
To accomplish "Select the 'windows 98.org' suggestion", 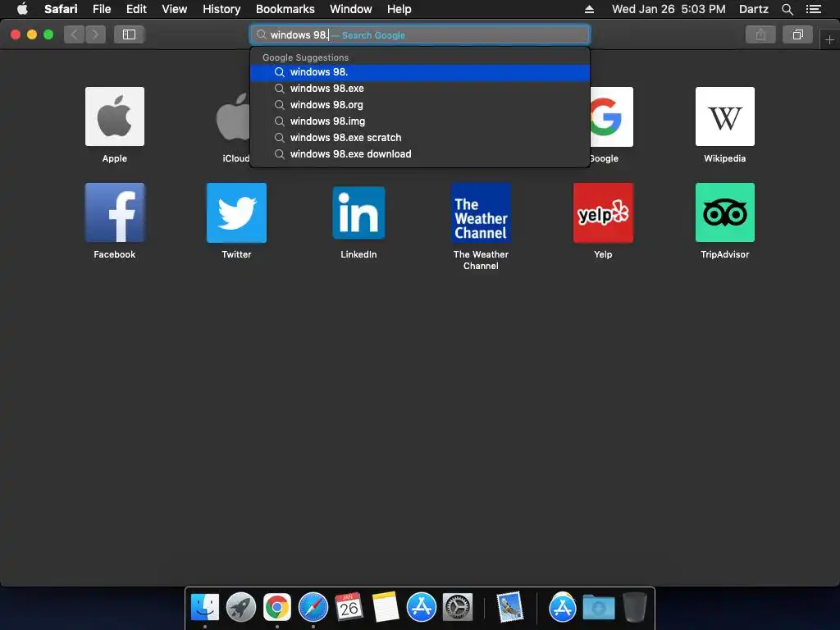I will (x=420, y=105).
